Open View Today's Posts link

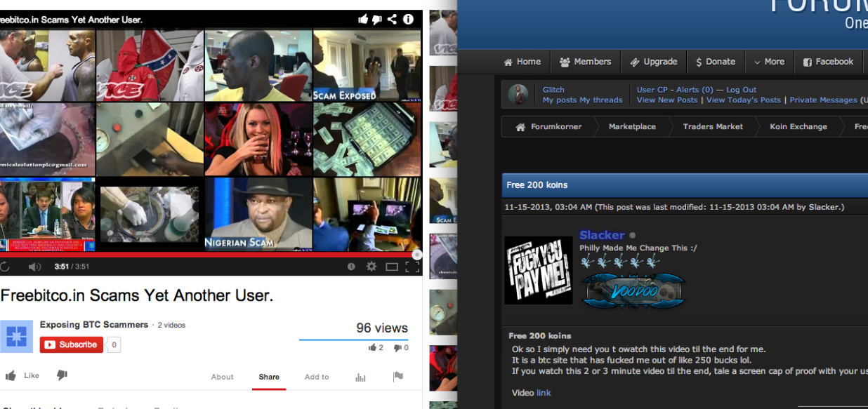pyautogui.click(x=744, y=100)
